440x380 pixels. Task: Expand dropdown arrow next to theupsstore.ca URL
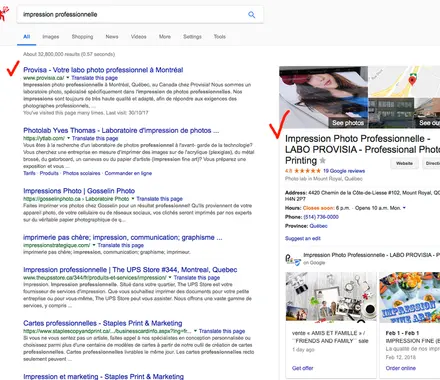tap(170, 277)
